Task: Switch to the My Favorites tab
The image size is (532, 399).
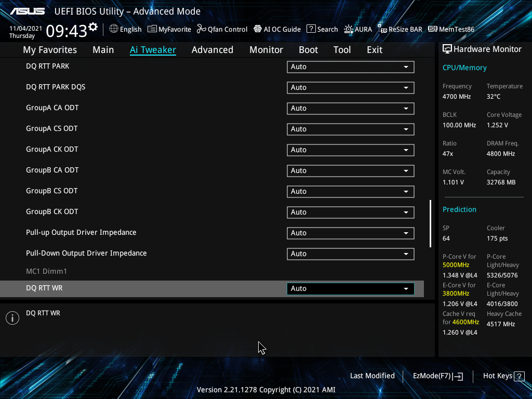Action: 50,50
